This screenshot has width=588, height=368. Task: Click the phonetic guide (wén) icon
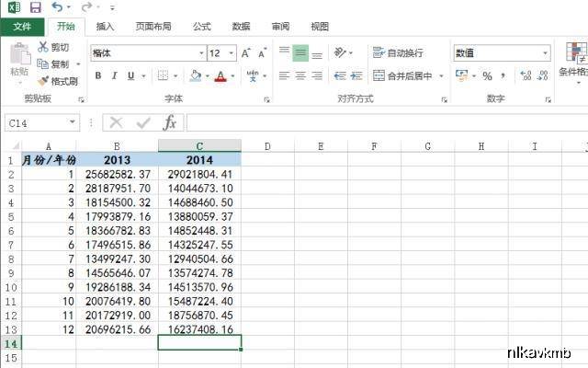(253, 75)
